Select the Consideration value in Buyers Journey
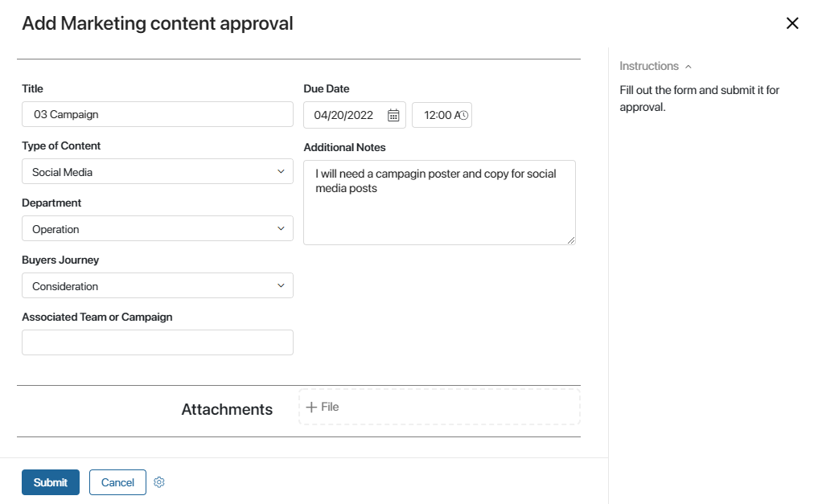This screenshot has width=818, height=504. [x=65, y=286]
